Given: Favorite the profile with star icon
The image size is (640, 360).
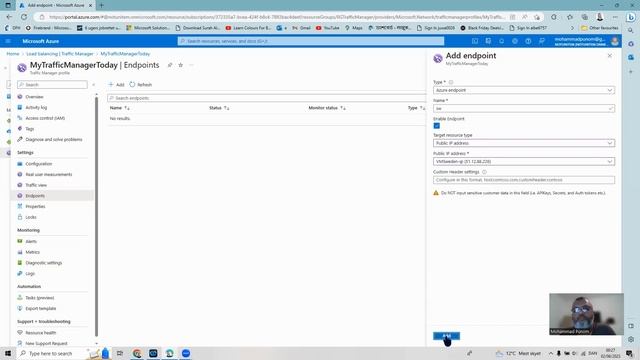Looking at the screenshot, I should click(x=180, y=65).
